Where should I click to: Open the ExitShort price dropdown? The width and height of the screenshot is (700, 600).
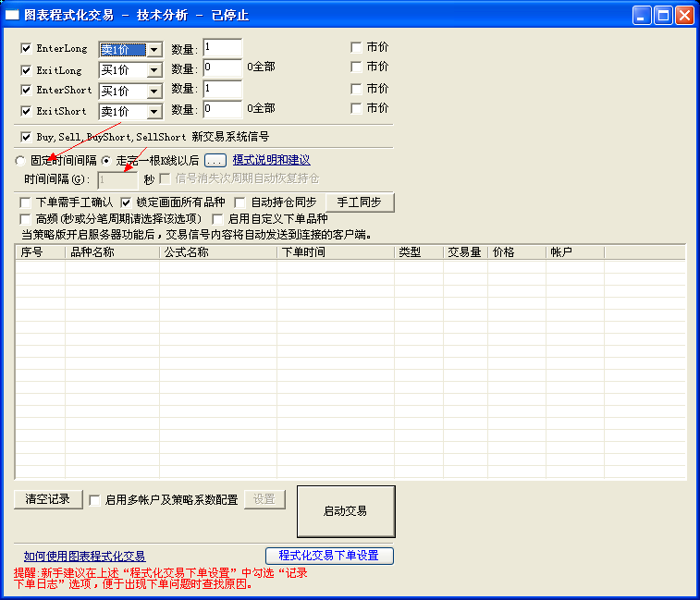click(x=154, y=112)
